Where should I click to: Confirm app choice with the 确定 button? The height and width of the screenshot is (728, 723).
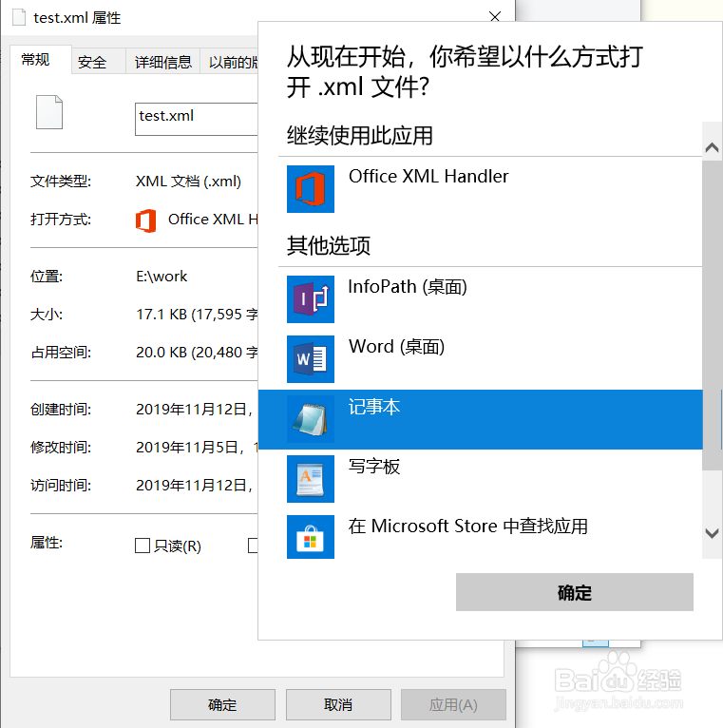point(575,592)
